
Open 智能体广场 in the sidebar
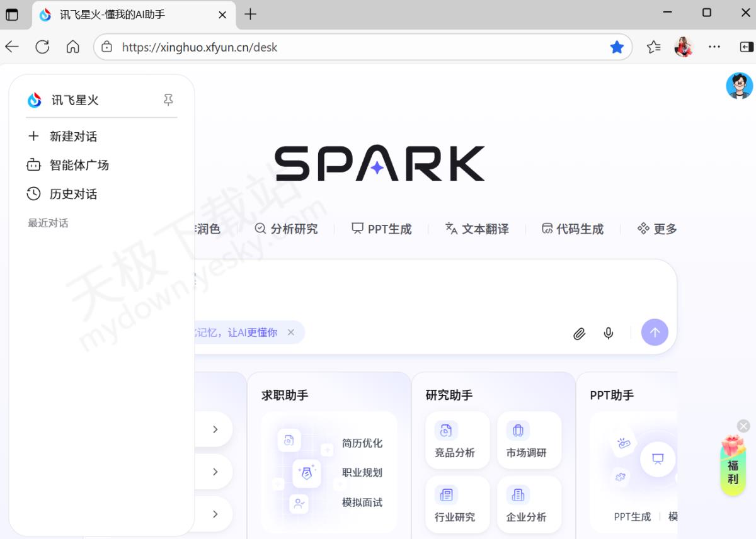(x=79, y=166)
